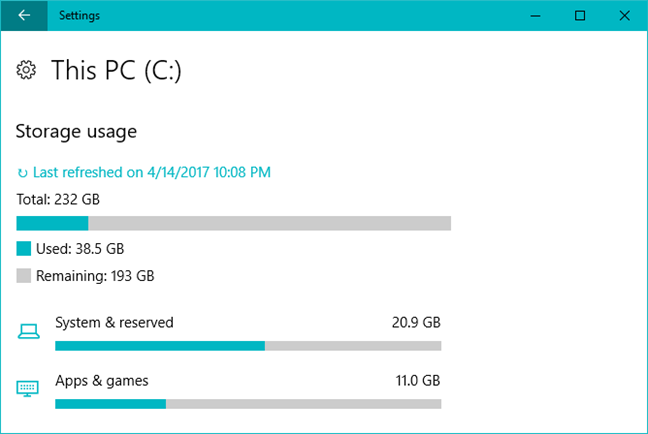The height and width of the screenshot is (434, 648).
Task: Select the 20.9 GB size value
Action: click(416, 322)
